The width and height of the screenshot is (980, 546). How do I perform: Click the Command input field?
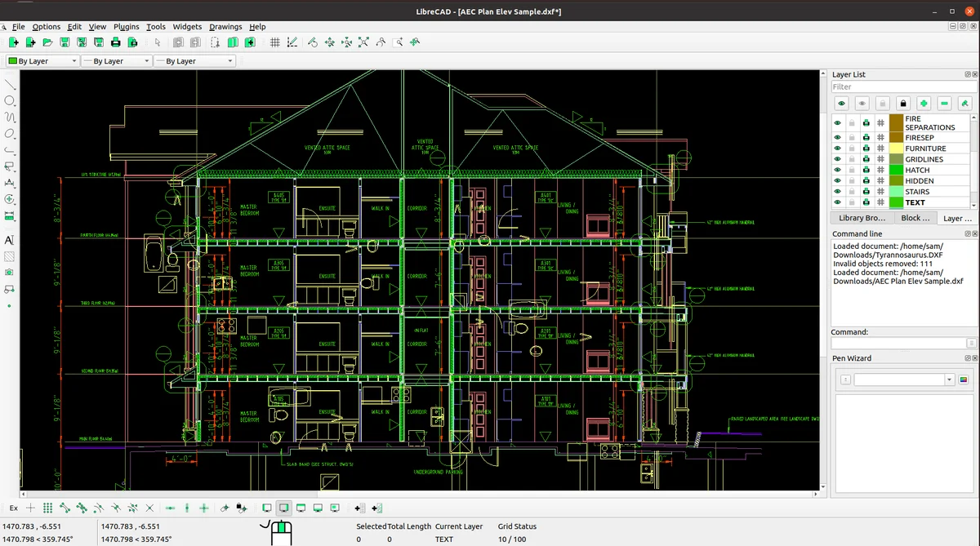coord(898,344)
